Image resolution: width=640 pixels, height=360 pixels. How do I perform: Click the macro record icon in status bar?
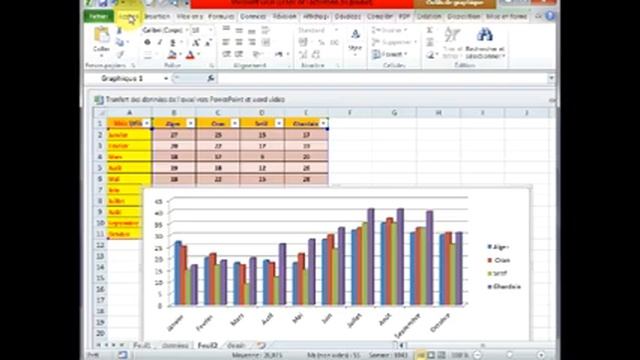pos(122,355)
